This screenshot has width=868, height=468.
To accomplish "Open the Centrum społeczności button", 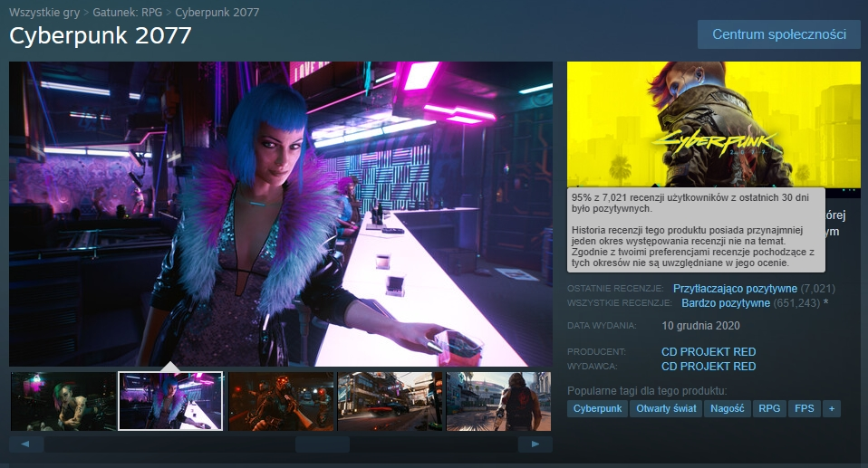I will [778, 34].
